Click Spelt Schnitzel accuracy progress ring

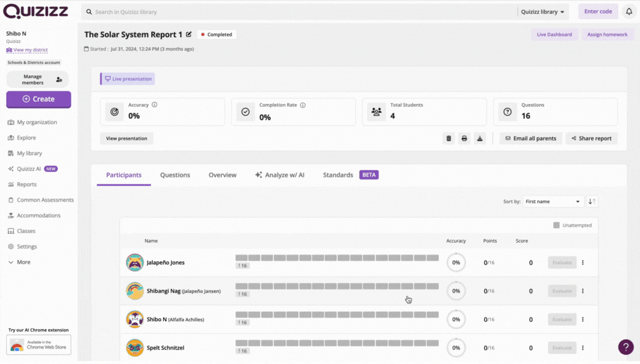[456, 348]
